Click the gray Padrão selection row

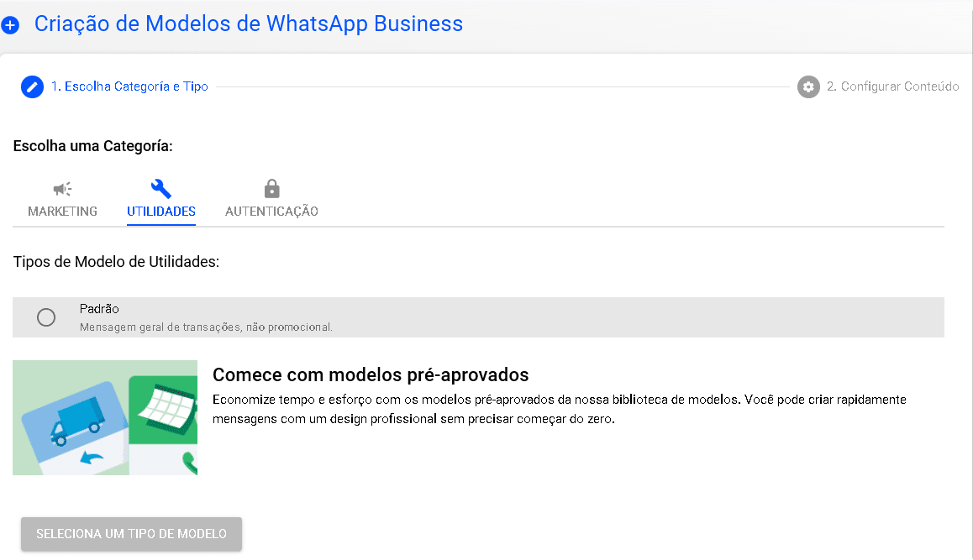(478, 317)
